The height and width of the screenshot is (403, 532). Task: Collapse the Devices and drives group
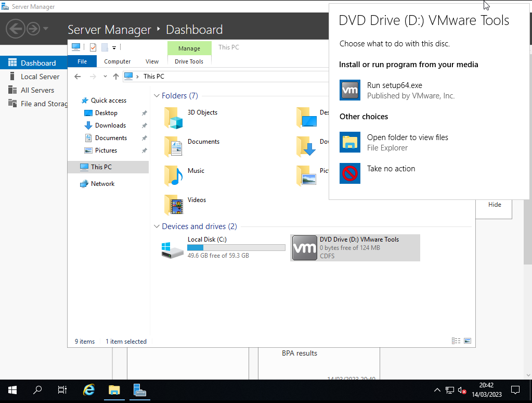(157, 226)
